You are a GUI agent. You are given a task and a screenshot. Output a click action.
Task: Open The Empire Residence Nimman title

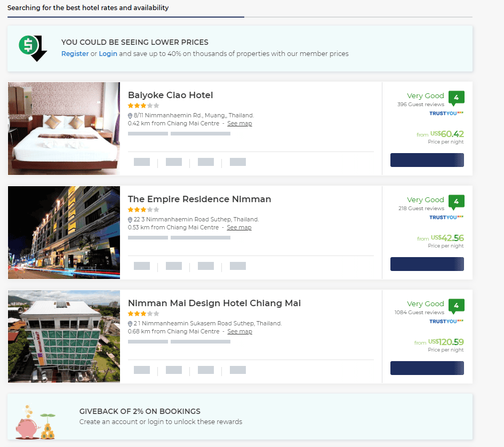[x=199, y=199]
